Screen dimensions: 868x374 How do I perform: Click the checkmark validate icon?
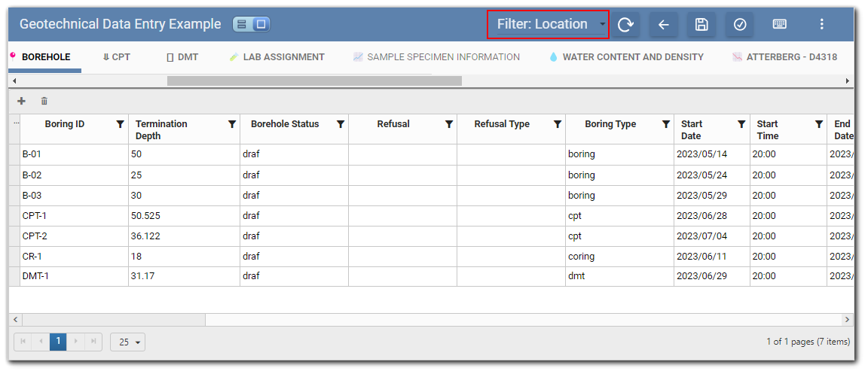pyautogui.click(x=740, y=25)
